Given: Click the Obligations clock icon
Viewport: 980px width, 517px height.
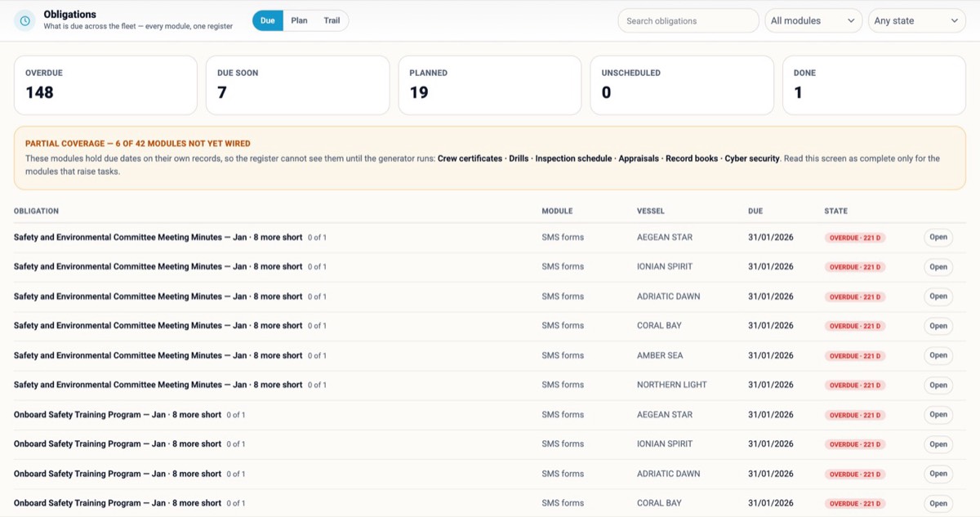Looking at the screenshot, I should coord(25,20).
